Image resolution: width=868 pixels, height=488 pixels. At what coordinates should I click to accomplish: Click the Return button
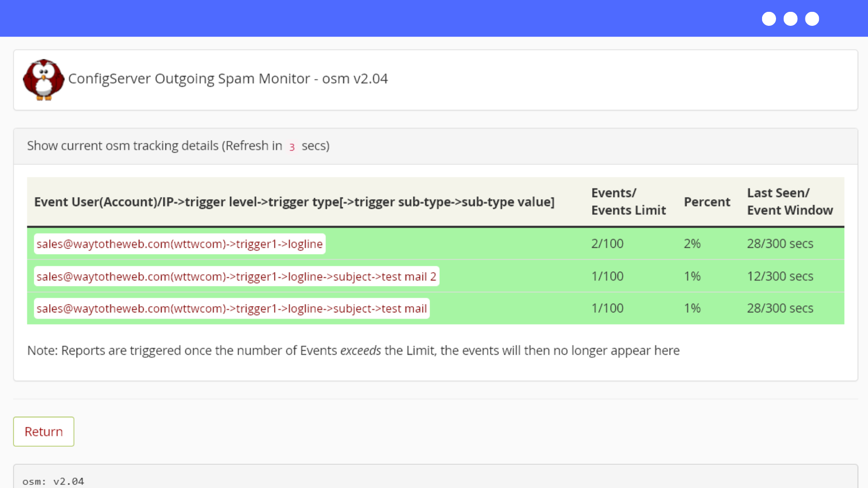[44, 432]
